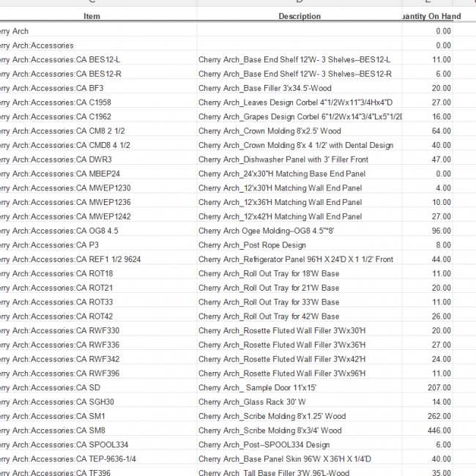Screen dimensions: 476x476
Task: Select the Base Panel Skin description cell
Action: click(x=300, y=459)
